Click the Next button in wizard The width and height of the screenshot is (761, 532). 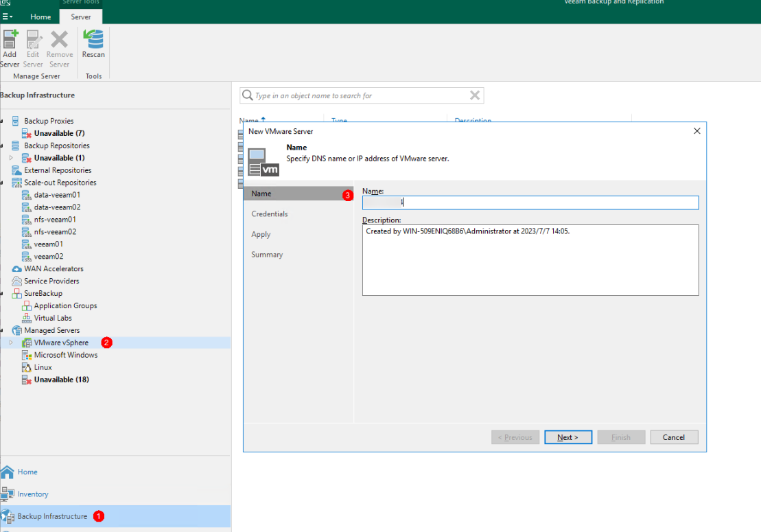coord(567,437)
